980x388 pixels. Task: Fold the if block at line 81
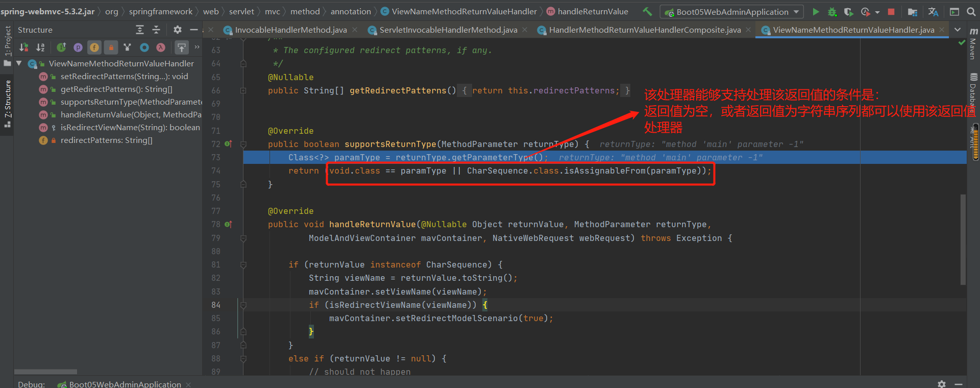[x=243, y=265]
